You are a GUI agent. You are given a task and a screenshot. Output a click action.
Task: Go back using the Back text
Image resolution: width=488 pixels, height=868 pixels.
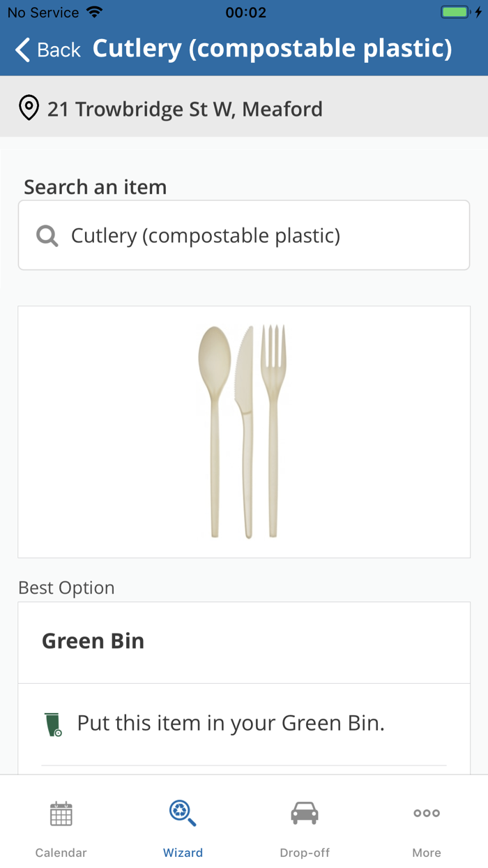point(59,50)
